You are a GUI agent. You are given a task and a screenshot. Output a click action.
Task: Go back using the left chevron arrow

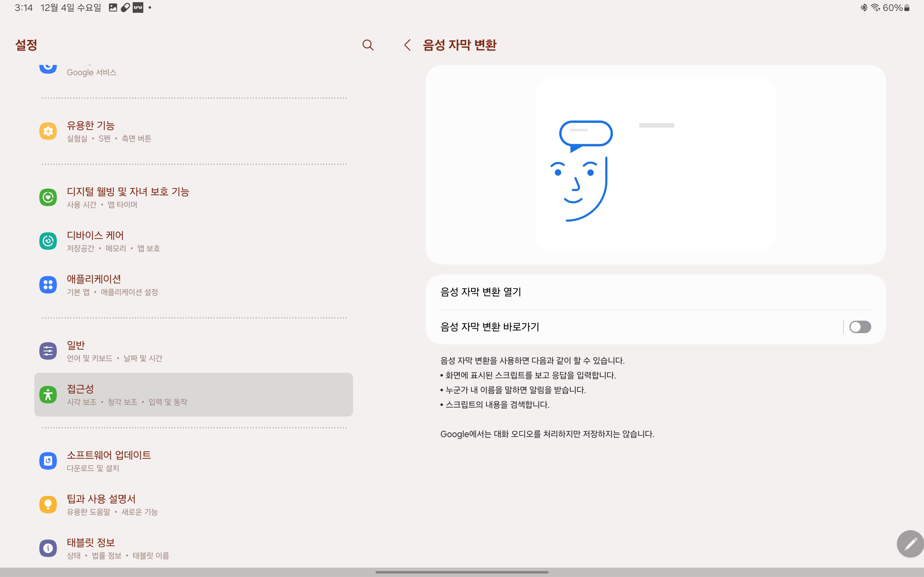(407, 45)
